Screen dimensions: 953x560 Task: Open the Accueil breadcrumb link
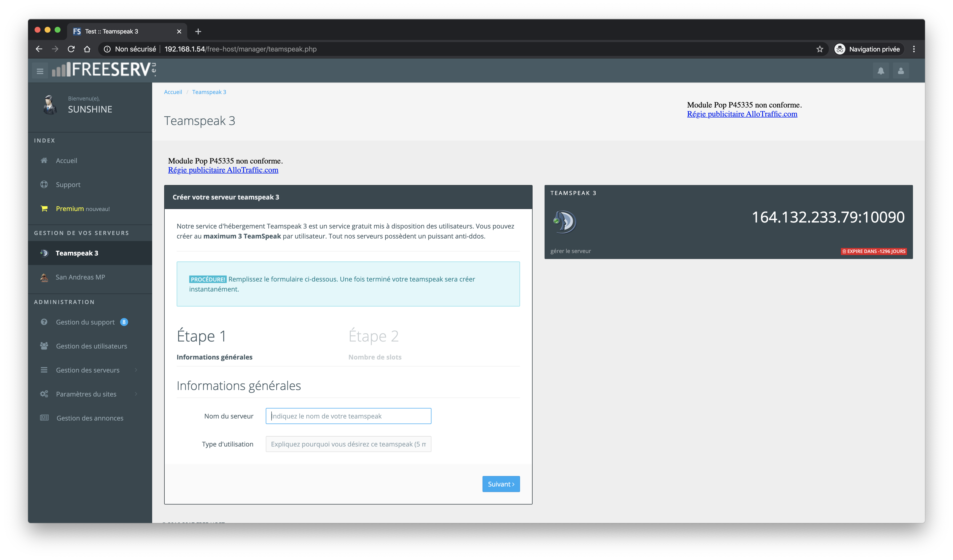point(173,92)
